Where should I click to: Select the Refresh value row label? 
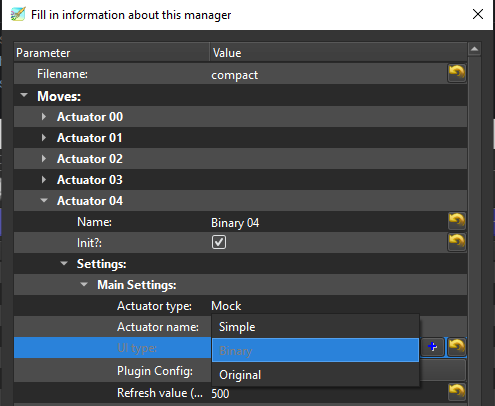point(160,393)
